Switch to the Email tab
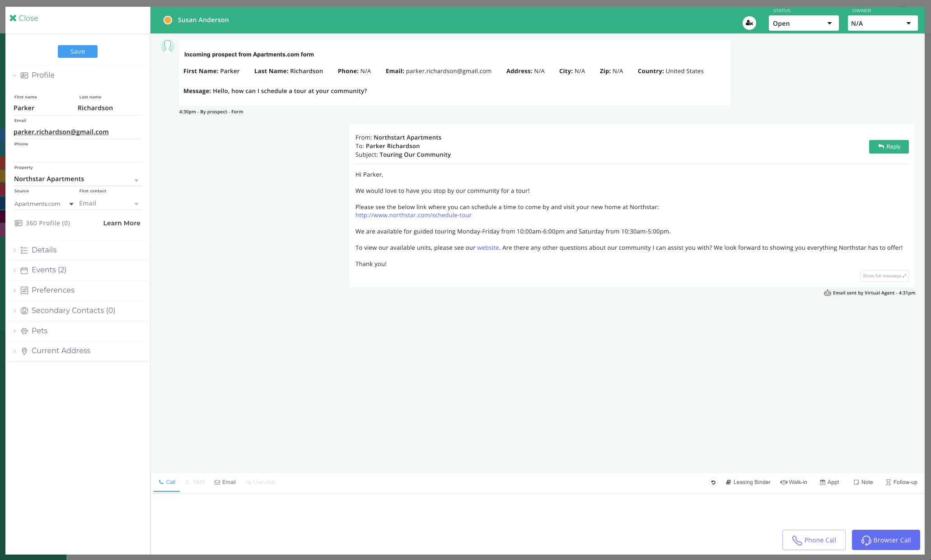Screen dimensions: 931x560 coord(225,482)
